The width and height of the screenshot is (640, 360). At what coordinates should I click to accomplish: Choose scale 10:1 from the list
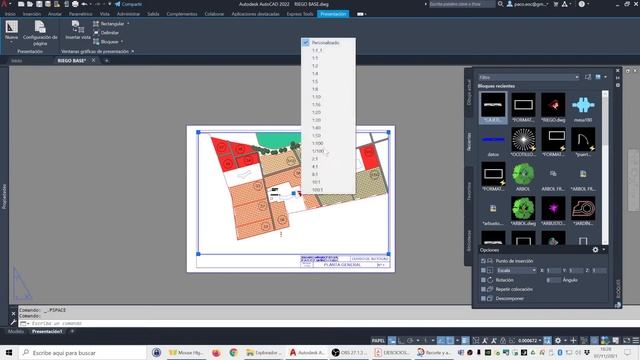coord(329,182)
